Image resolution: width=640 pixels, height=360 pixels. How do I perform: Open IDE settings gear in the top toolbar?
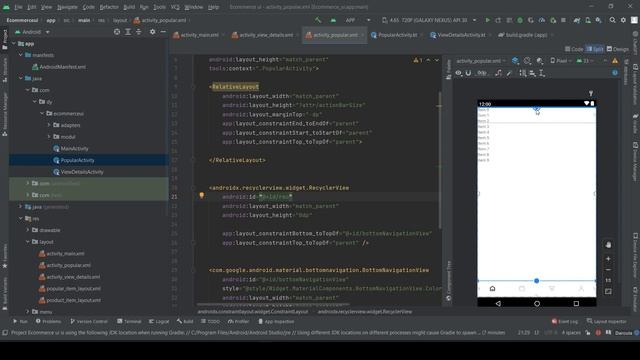pyautogui.click(x=623, y=20)
